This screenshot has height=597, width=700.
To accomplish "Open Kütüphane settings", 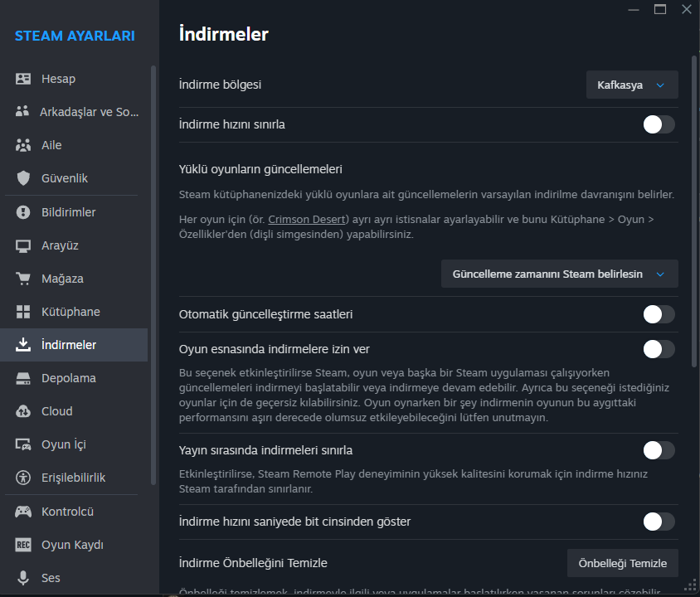I will (x=74, y=312).
